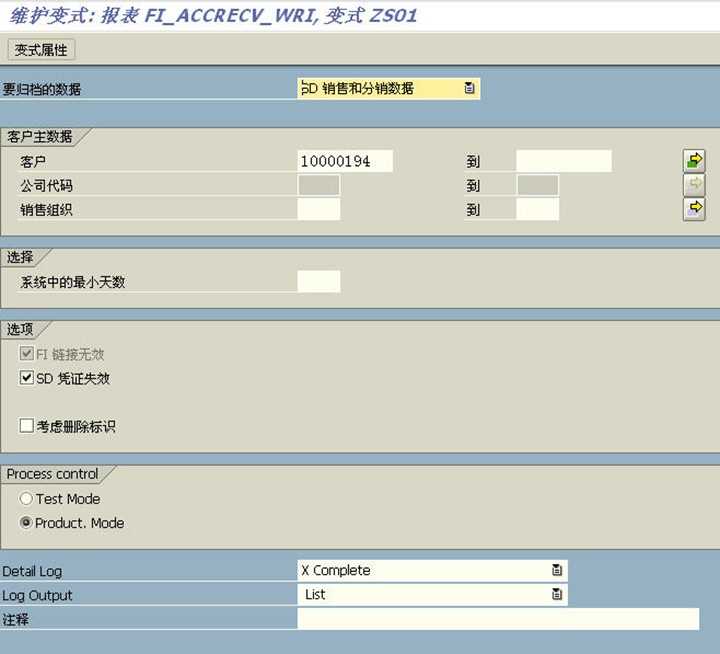Open the Log Output dropdown
Viewport: 720px width, 654px height.
click(x=432, y=595)
